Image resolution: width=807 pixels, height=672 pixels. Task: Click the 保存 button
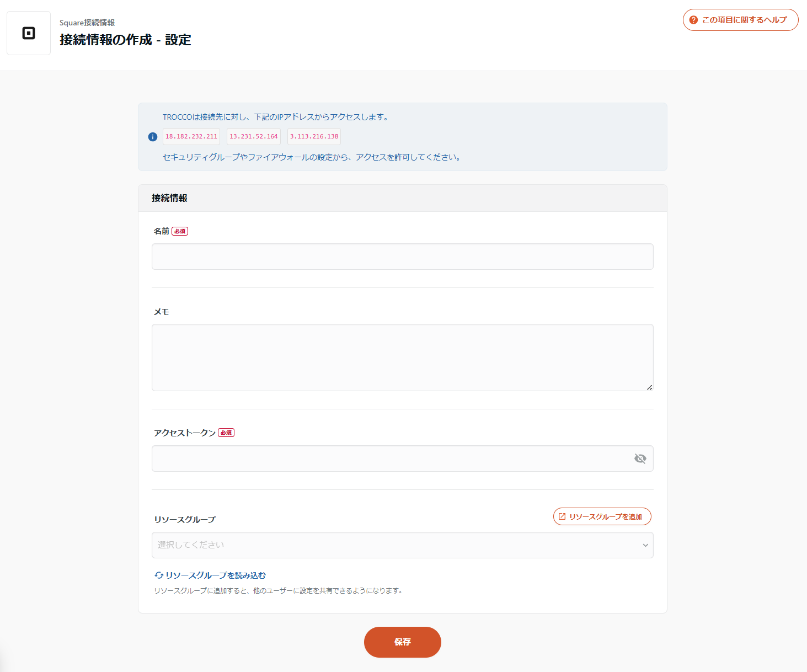[x=403, y=642]
